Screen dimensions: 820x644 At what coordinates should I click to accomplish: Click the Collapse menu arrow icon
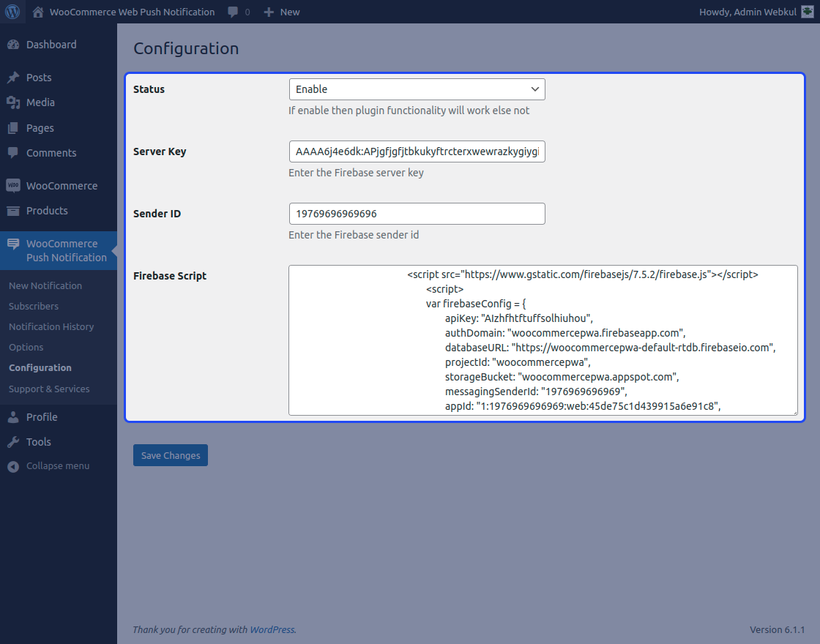13,466
